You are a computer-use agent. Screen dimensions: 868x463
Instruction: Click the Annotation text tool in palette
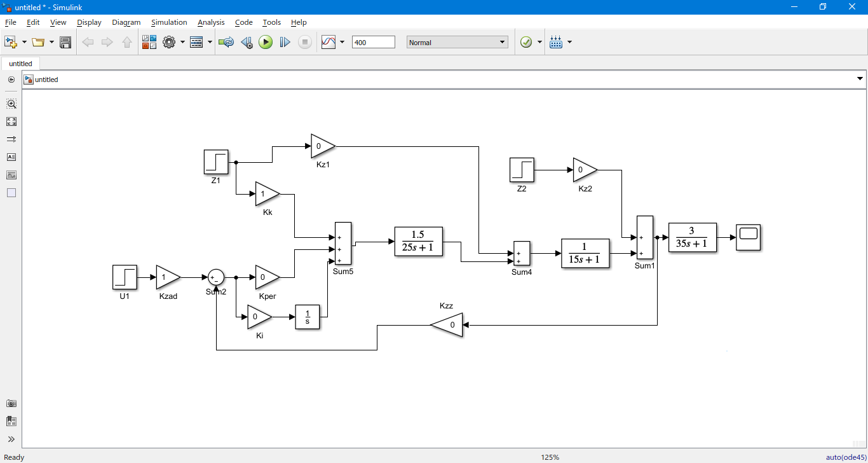[x=11, y=157]
